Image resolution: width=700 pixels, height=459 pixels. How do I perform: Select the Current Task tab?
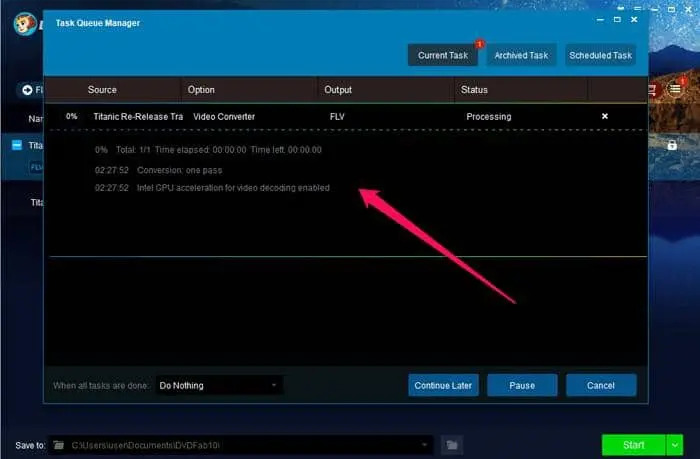tap(443, 55)
